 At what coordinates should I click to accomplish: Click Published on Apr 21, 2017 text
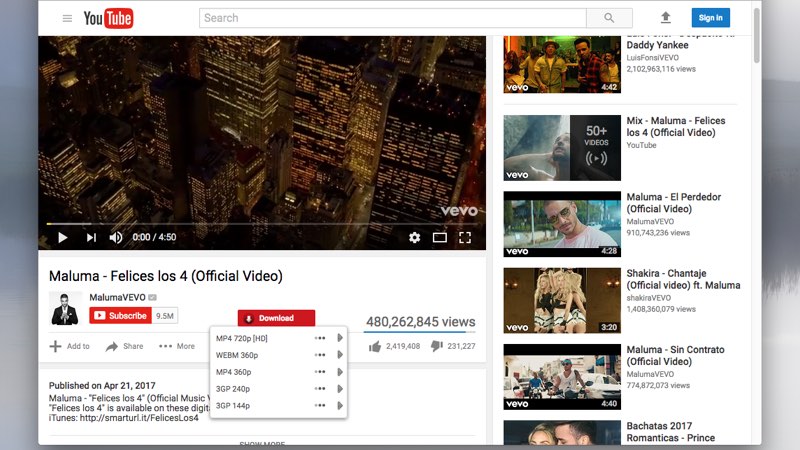[102, 386]
